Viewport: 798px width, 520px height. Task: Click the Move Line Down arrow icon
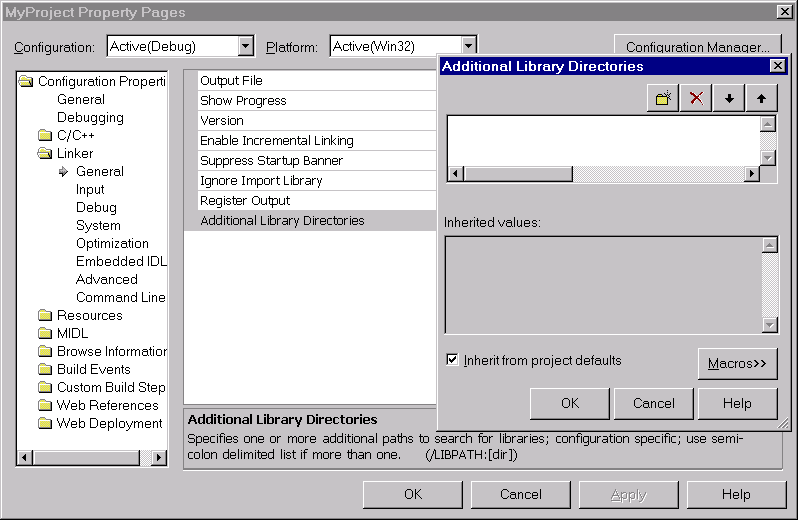[x=729, y=98]
